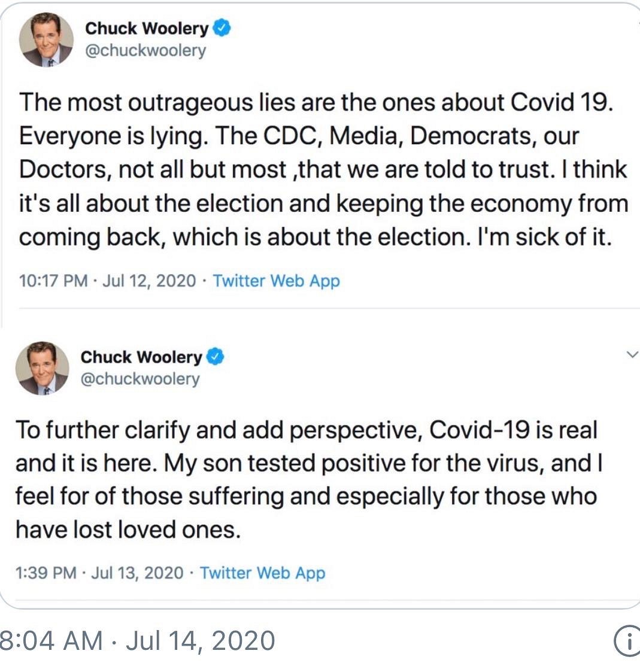Open the info icon at bottom right
Screen dimensions: 640x672
click(626, 641)
